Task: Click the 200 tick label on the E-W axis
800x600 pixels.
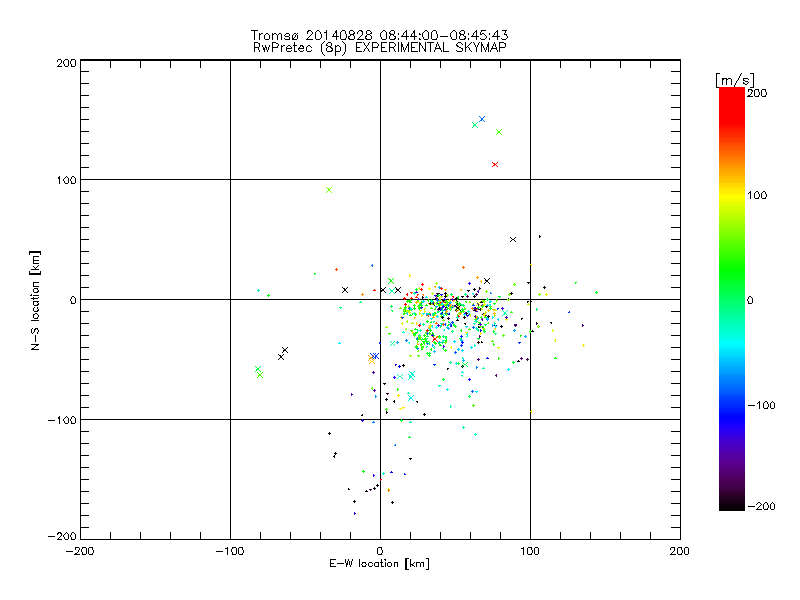Action: [680, 551]
